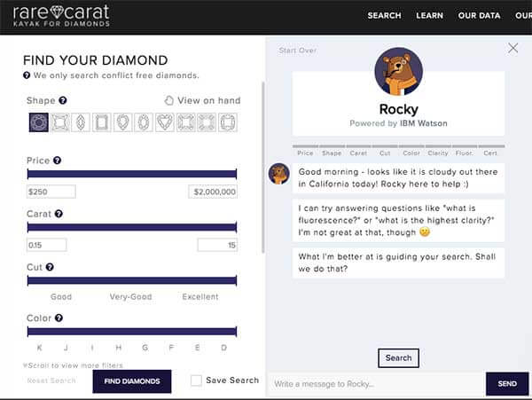This screenshot has width=532, height=400.
Task: Select the princess-cut shape icon with X facets
Action: [207, 122]
